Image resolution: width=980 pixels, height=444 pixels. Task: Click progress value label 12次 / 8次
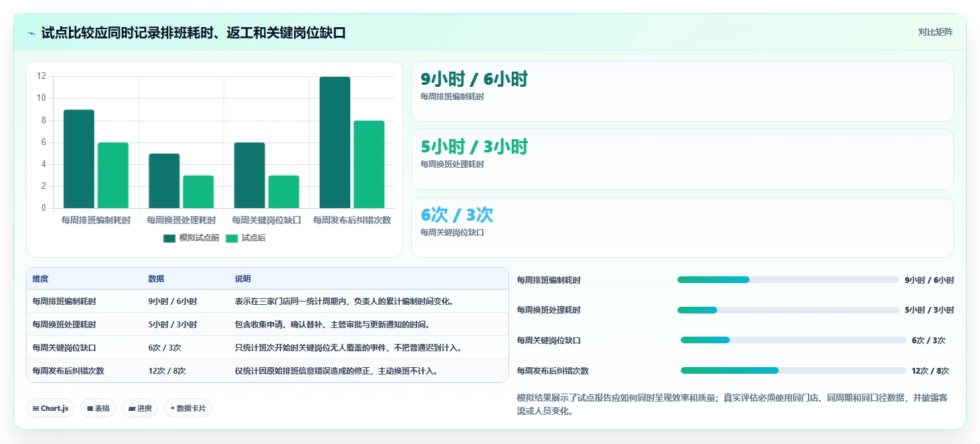[x=930, y=371]
